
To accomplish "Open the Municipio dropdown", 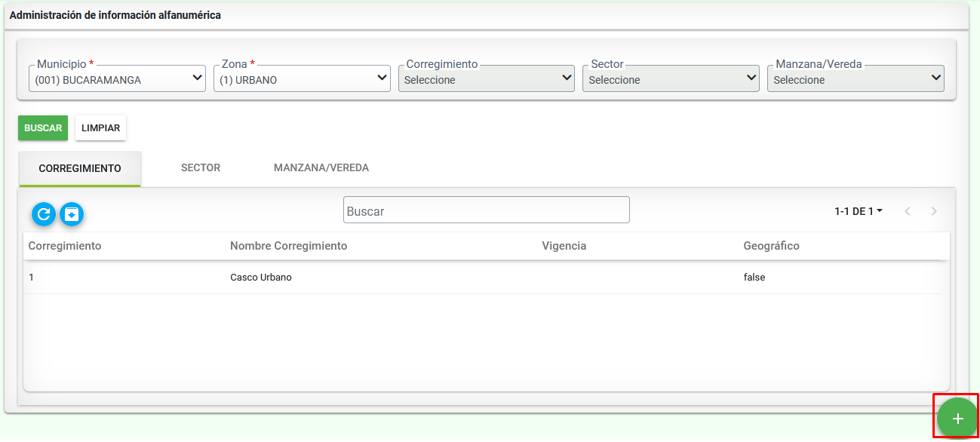I will pyautogui.click(x=117, y=79).
